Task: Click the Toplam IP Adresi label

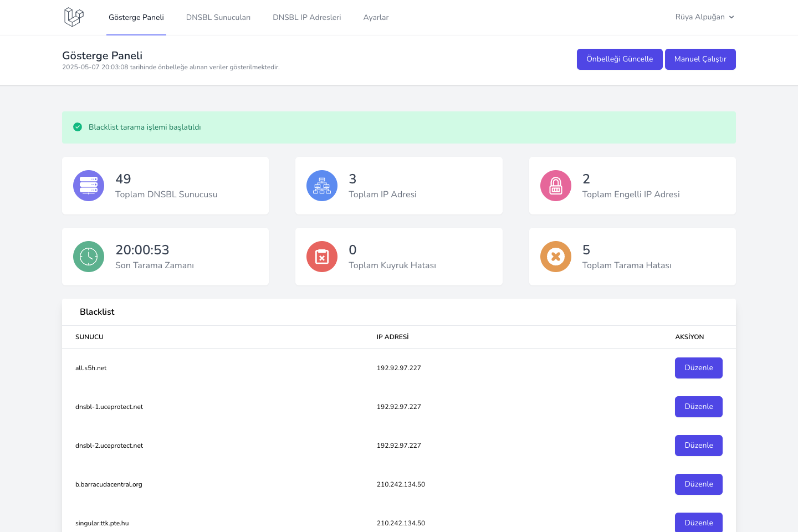Action: pyautogui.click(x=382, y=195)
